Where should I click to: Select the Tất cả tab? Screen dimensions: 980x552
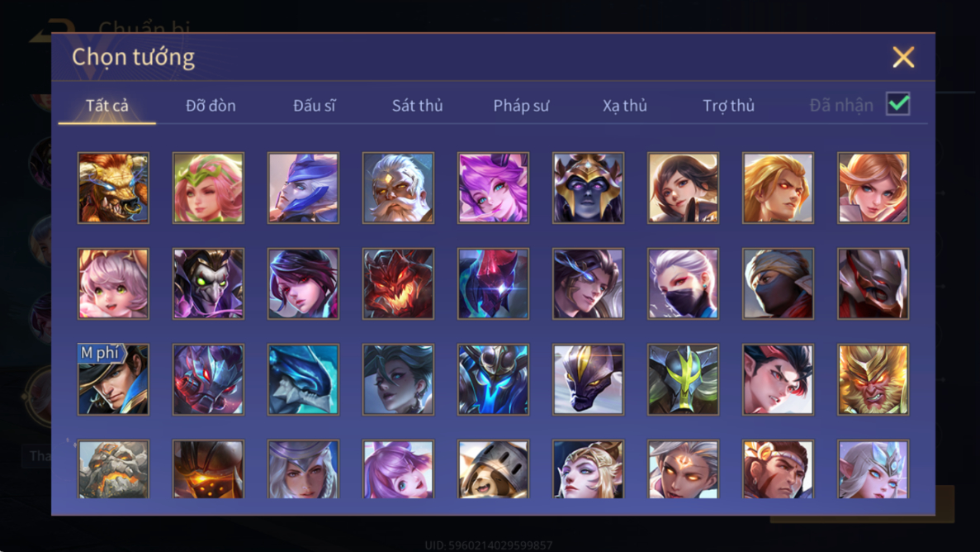[107, 105]
